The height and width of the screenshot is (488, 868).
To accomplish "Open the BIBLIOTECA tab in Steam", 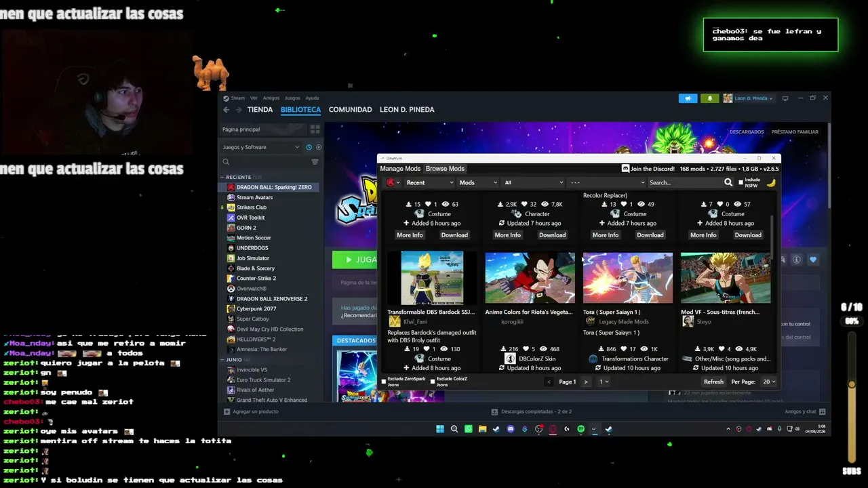I will [300, 110].
